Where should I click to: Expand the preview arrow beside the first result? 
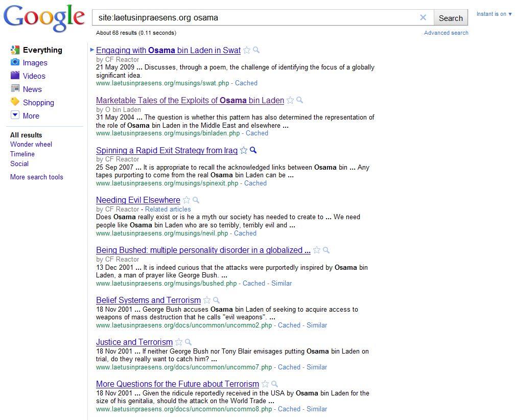click(92, 50)
